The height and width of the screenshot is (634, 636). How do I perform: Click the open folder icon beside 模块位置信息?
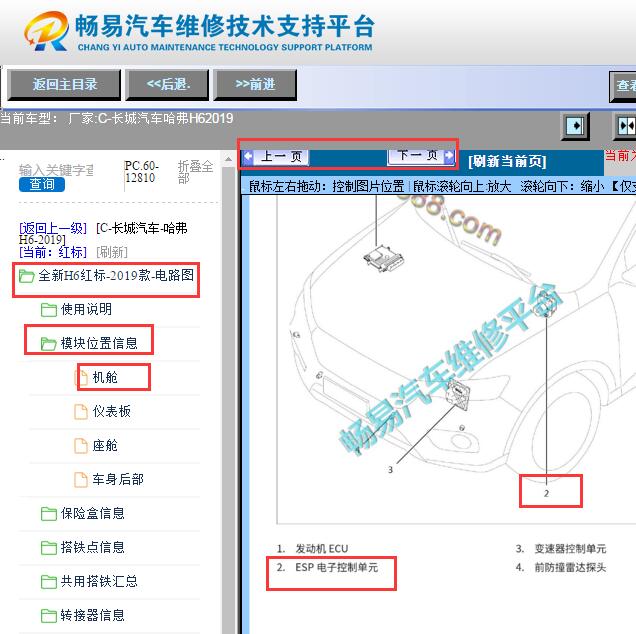(49, 344)
